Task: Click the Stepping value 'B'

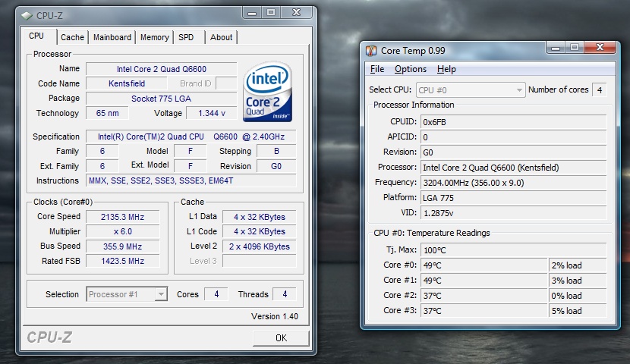Action: (x=276, y=152)
